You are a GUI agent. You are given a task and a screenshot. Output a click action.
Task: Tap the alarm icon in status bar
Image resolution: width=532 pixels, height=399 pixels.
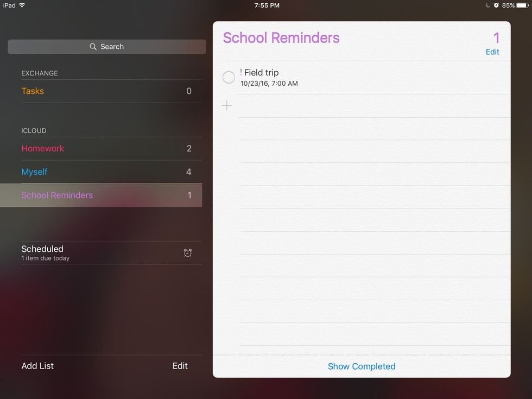point(496,5)
